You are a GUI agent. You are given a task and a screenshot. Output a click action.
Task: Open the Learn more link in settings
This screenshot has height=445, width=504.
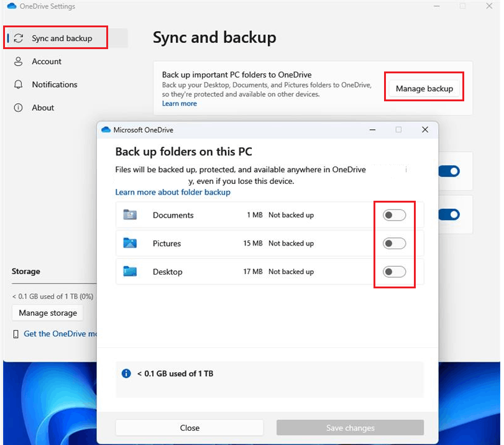point(180,104)
